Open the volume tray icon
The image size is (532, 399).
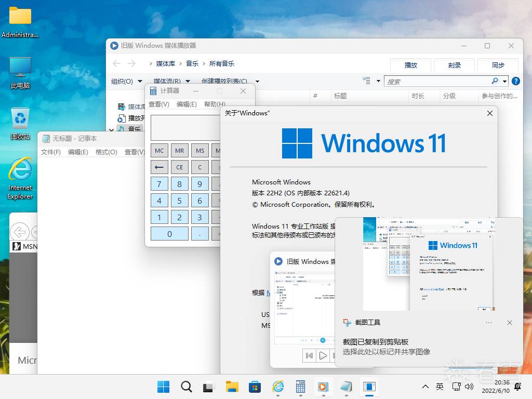pos(469,387)
